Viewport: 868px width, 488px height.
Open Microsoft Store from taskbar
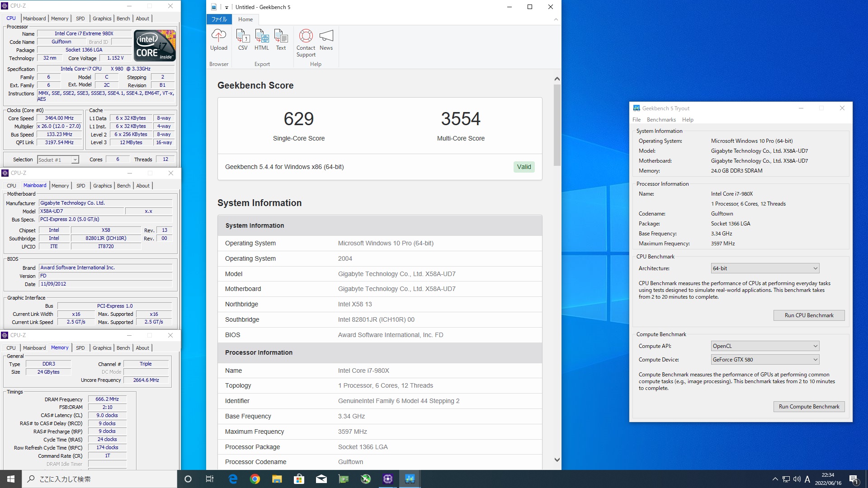point(299,479)
